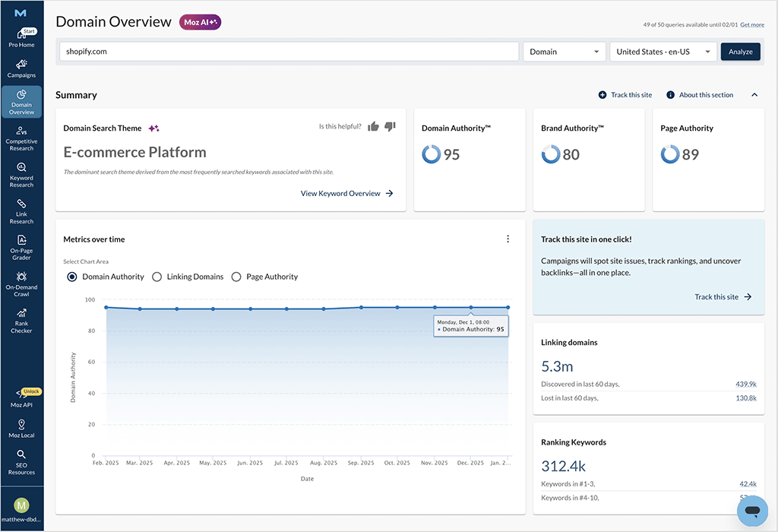Viewport: 778px width, 532px height.
Task: Open the Metrics over time options menu
Action: pos(508,239)
